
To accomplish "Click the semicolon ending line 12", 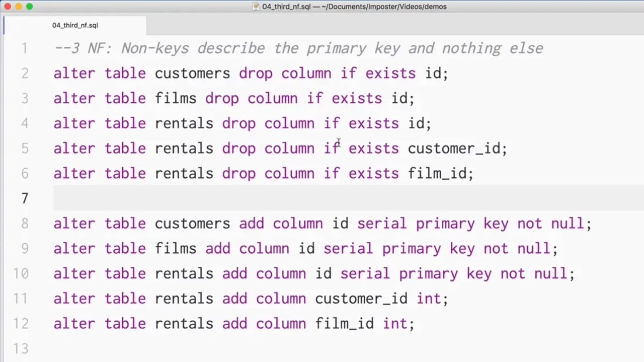I will [412, 324].
